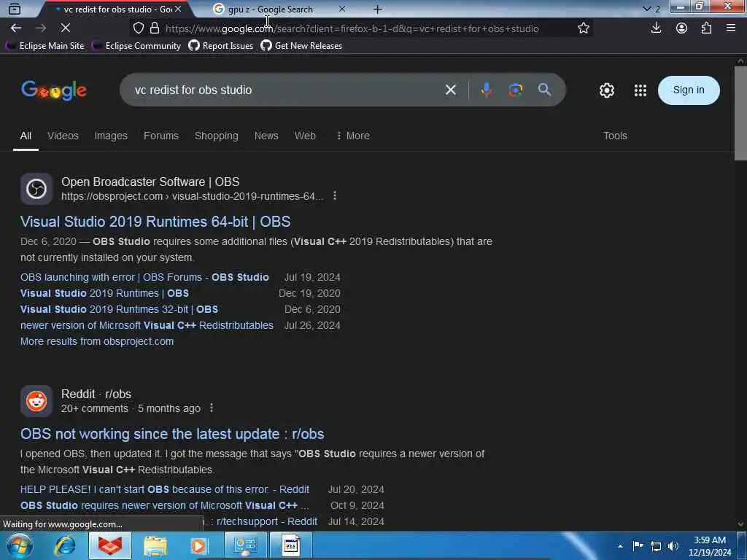747x560 pixels.
Task: Open Google quick settings gear
Action: (x=606, y=90)
